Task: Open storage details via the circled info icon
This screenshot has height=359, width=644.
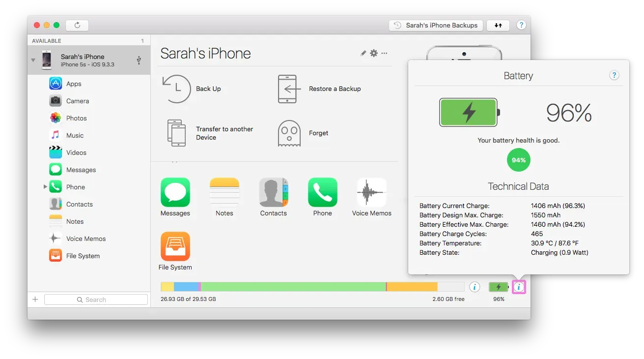Action: coord(474,287)
